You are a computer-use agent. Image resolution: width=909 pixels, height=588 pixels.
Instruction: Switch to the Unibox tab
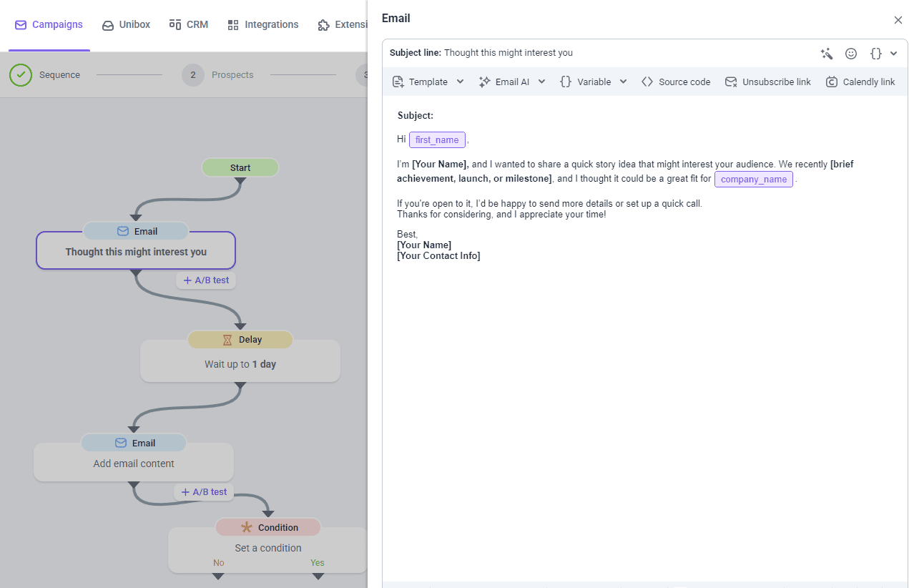tap(126, 25)
